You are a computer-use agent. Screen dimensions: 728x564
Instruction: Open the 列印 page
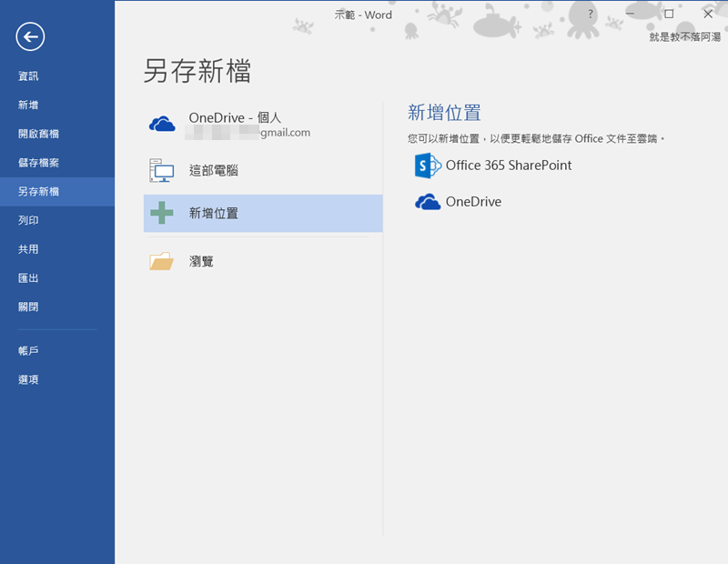(x=28, y=220)
